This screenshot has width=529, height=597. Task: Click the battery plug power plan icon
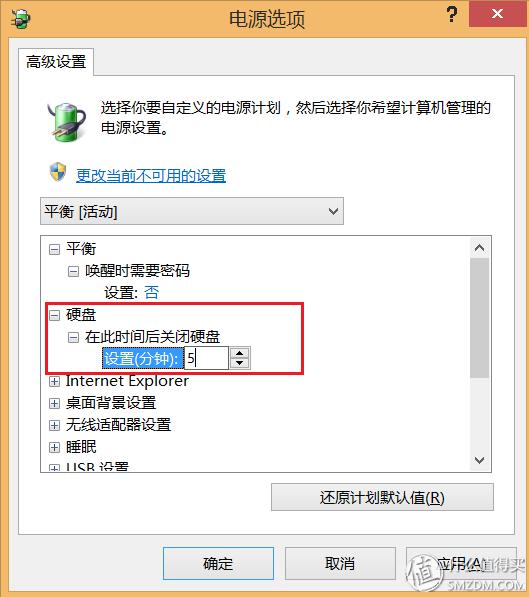point(66,122)
